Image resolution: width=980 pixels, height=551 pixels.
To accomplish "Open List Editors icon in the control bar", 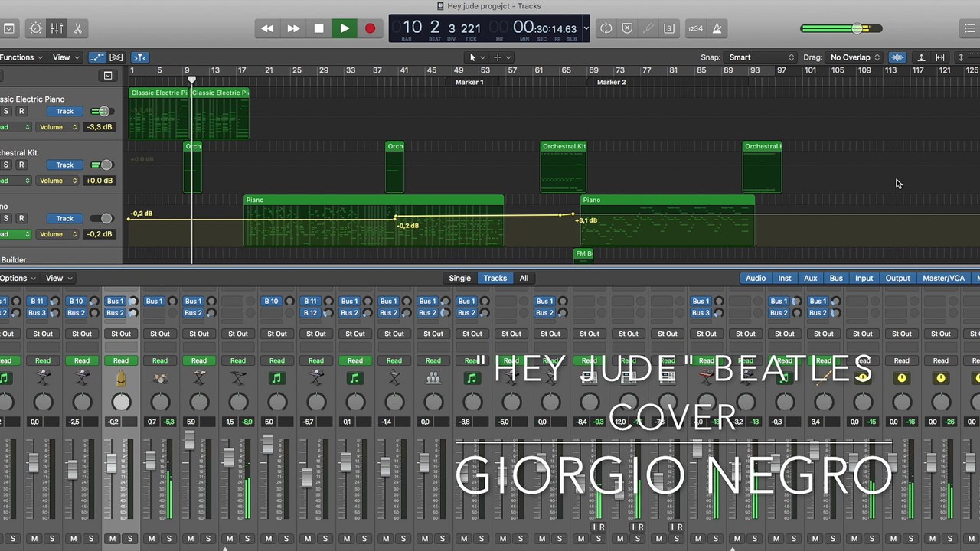I will 970,28.
